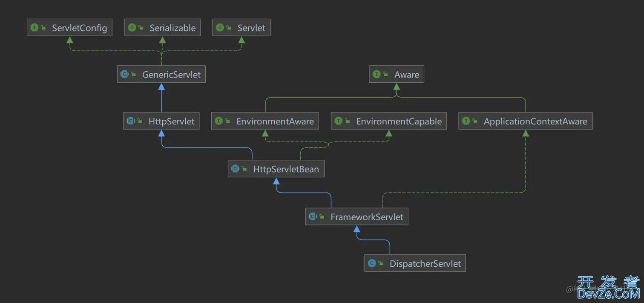
Task: Select the ServletConfig label text
Action: (80, 28)
